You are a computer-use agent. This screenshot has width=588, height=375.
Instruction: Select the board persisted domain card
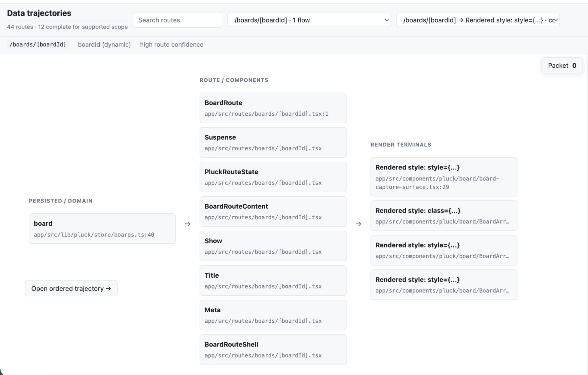click(102, 229)
